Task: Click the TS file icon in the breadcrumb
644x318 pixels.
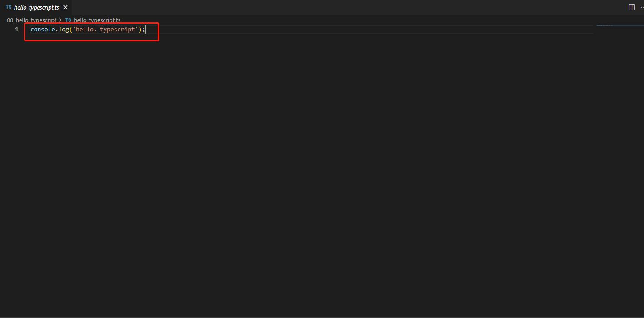Action: (x=68, y=20)
